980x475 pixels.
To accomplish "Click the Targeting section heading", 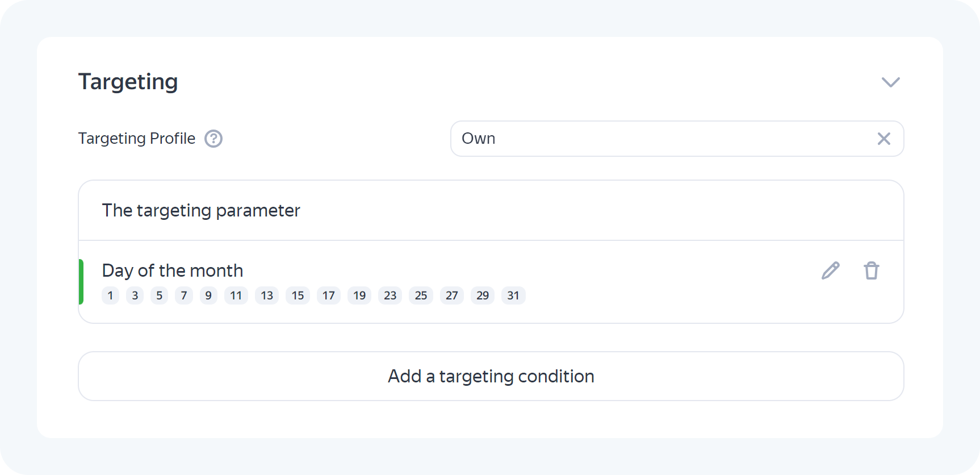I will [x=128, y=82].
